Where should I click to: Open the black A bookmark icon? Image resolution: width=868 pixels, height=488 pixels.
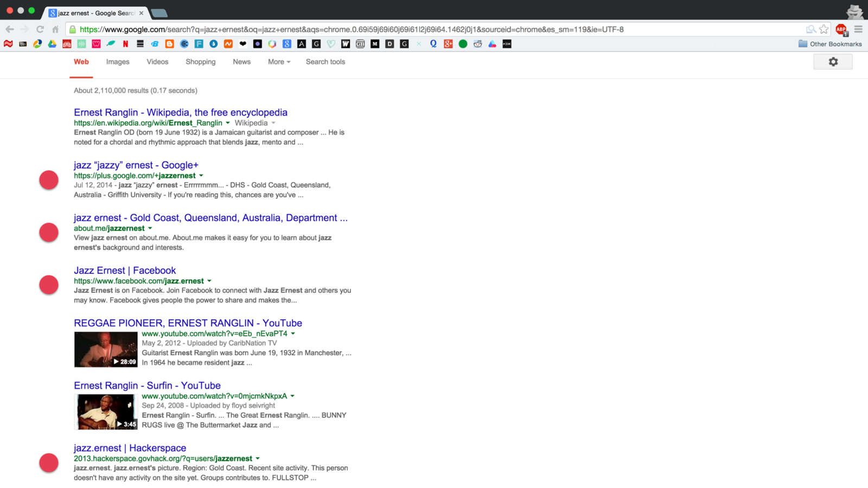click(302, 44)
